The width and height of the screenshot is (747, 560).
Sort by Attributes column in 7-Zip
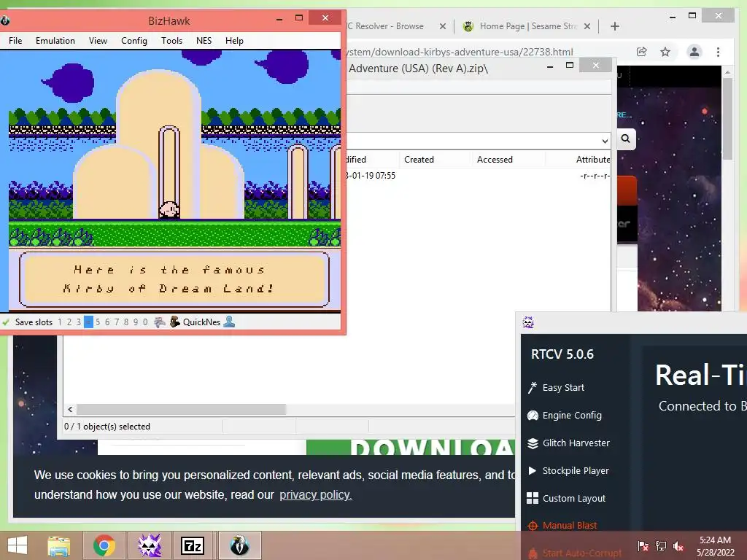click(x=592, y=160)
